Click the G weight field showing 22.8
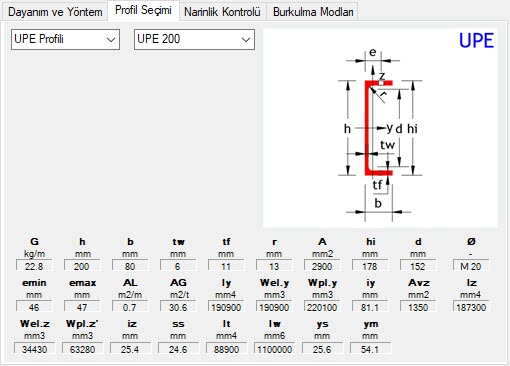 [x=34, y=266]
